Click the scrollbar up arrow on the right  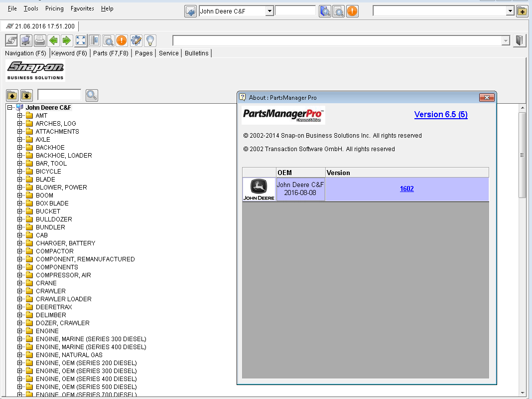pos(522,108)
